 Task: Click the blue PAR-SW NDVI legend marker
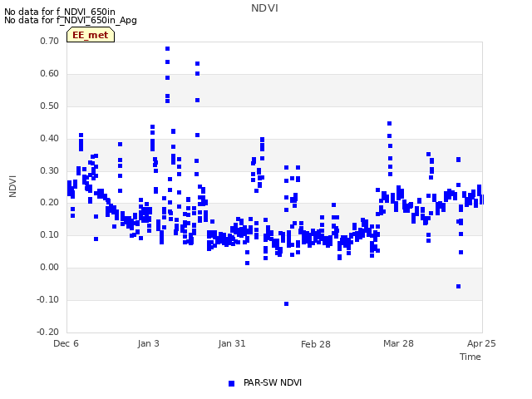tap(231, 383)
